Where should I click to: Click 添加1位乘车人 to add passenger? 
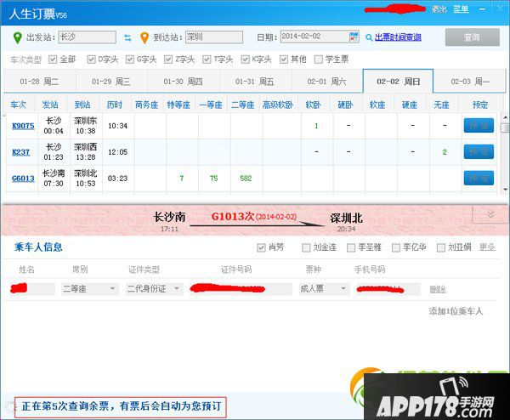(456, 311)
